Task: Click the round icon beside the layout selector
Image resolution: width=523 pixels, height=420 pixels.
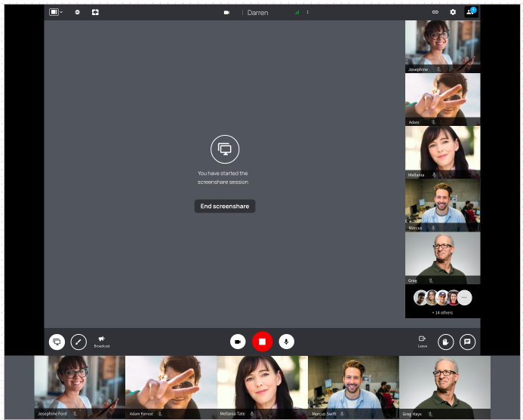Action: click(x=78, y=12)
